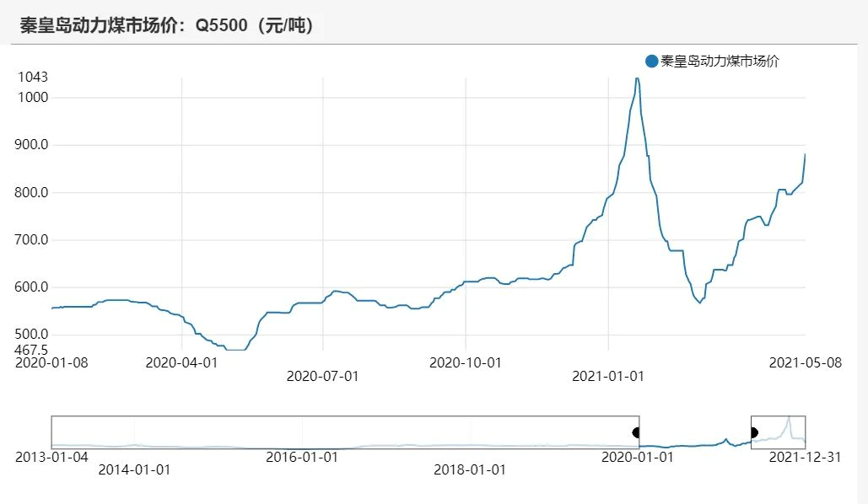This screenshot has height=504, width=868.
Task: Click the 2020-07-01 x-axis date label
Action: coord(323,376)
